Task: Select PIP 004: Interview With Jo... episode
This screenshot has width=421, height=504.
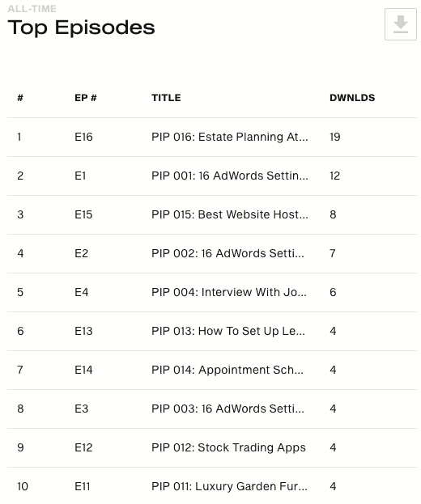Action: 228,292
